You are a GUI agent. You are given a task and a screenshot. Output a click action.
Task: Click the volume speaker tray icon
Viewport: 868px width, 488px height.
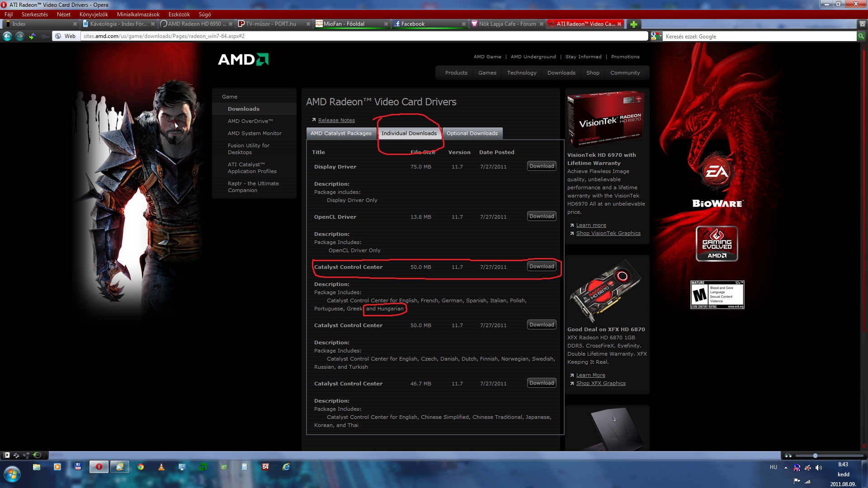(819, 468)
